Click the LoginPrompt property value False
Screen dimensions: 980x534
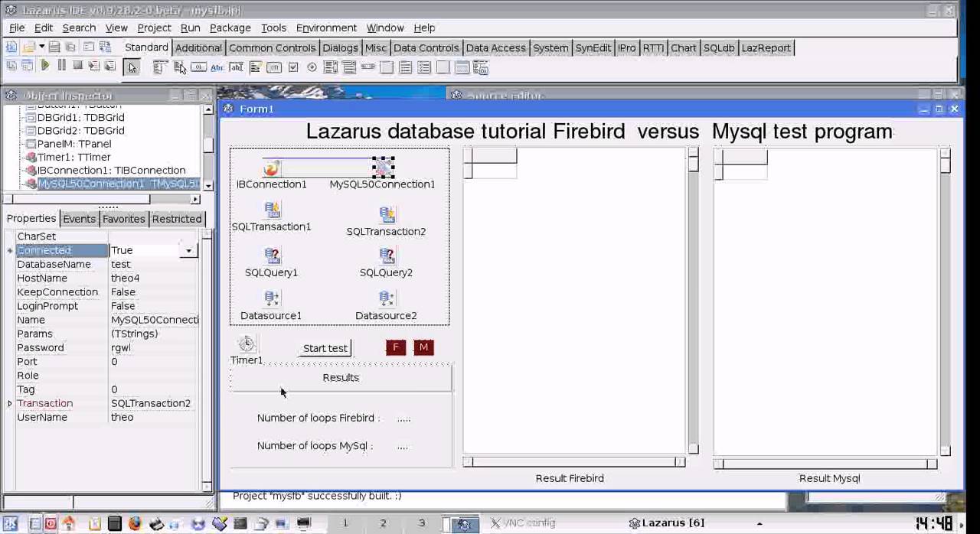(153, 306)
